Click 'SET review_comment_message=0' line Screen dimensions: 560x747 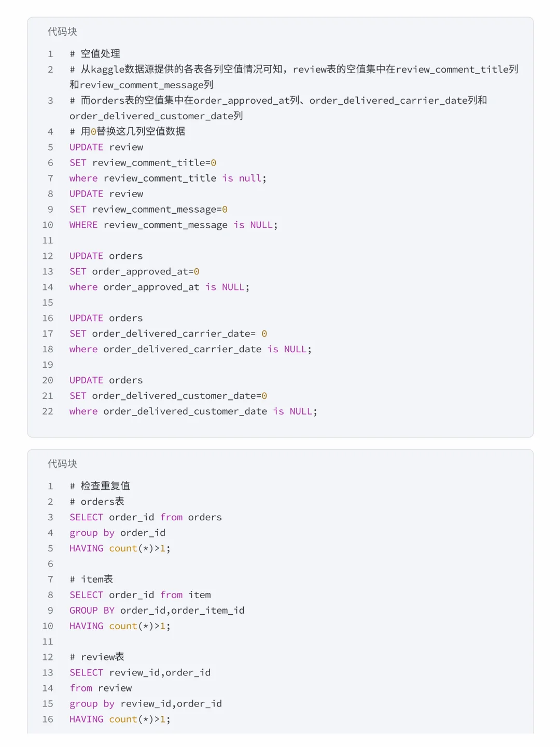[148, 209]
